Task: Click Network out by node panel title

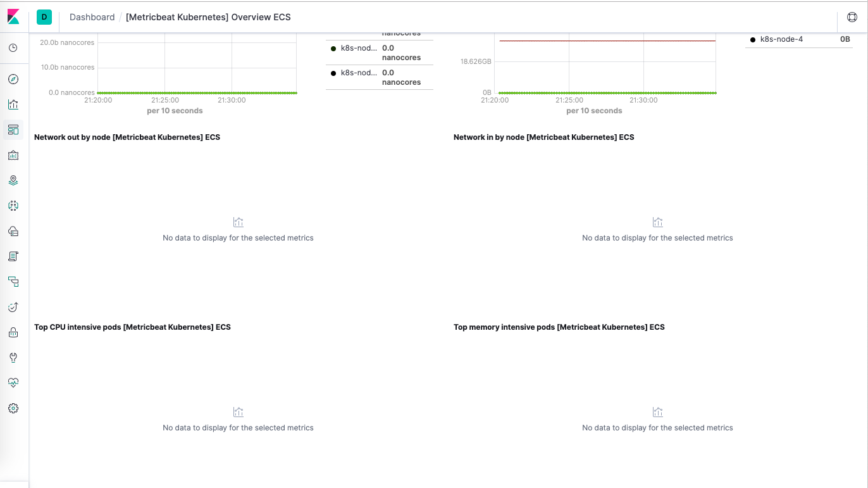Action: 127,137
